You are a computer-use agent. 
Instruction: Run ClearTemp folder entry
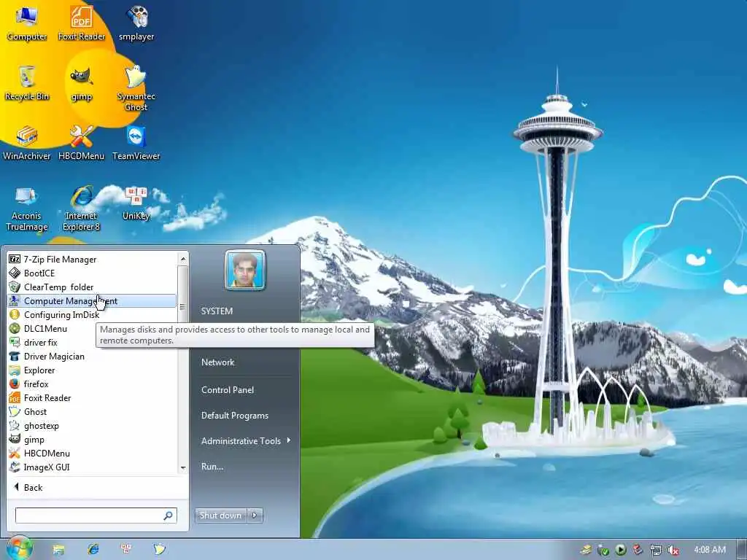[91, 287]
